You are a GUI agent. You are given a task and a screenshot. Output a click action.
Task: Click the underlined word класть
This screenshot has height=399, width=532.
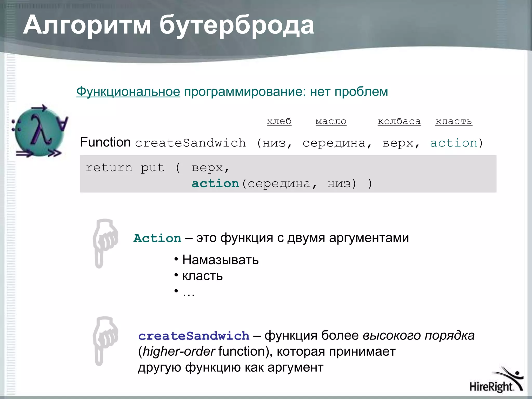coord(454,121)
